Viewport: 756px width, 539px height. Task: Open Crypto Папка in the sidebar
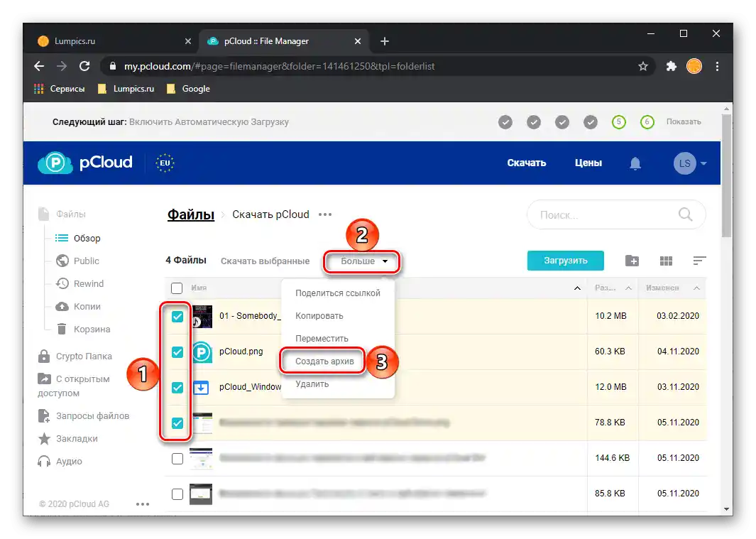pos(75,356)
